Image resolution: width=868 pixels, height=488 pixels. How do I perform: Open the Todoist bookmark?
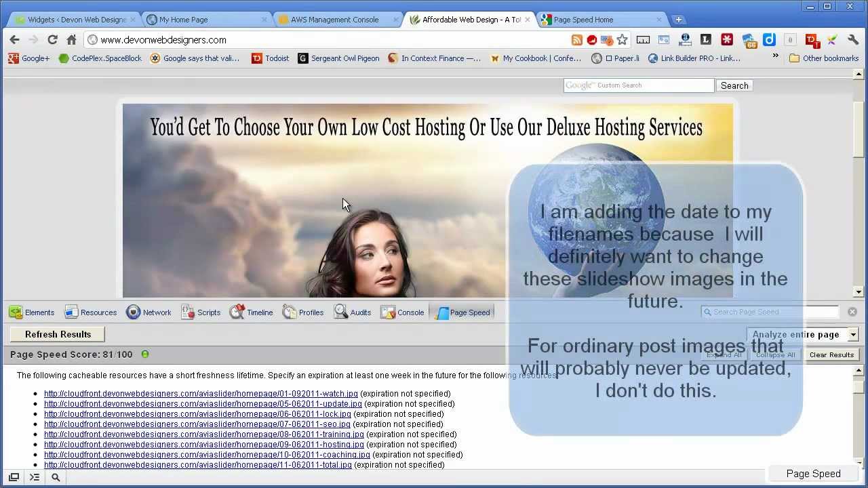(271, 58)
